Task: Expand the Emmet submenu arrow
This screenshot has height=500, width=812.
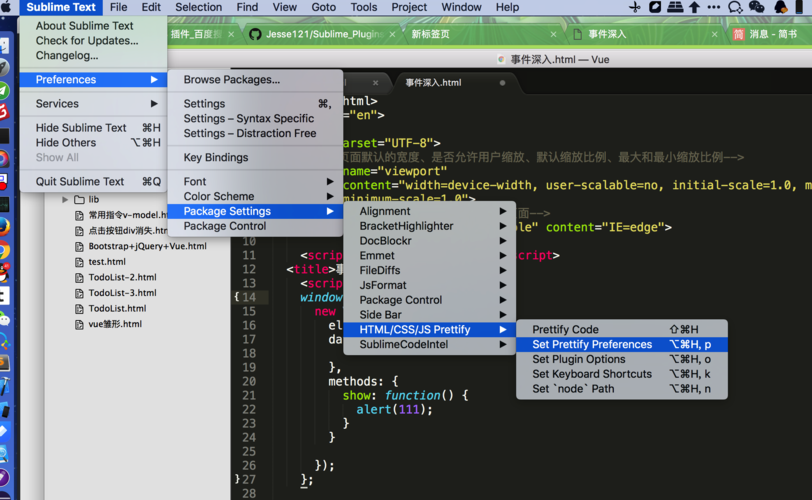Action: click(x=503, y=256)
